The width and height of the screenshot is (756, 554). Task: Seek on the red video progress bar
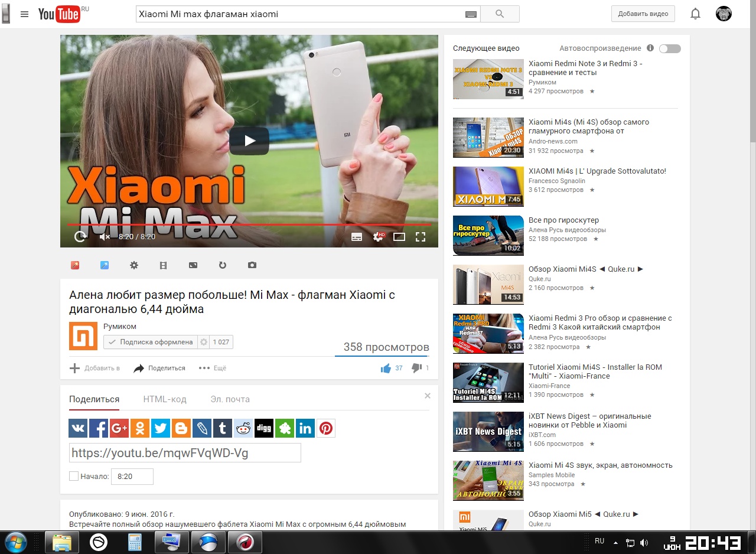click(249, 224)
